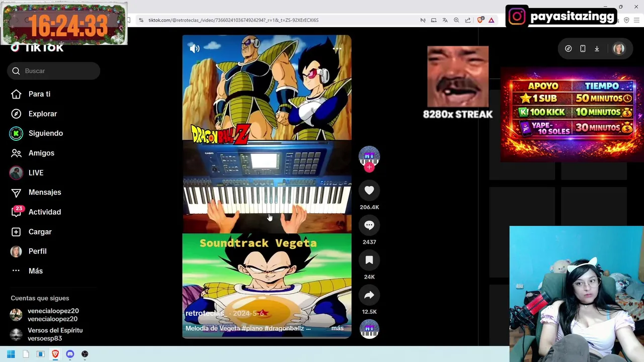Click the phone app icon in top pill
Image resolution: width=644 pixels, height=362 pixels.
coord(583,49)
